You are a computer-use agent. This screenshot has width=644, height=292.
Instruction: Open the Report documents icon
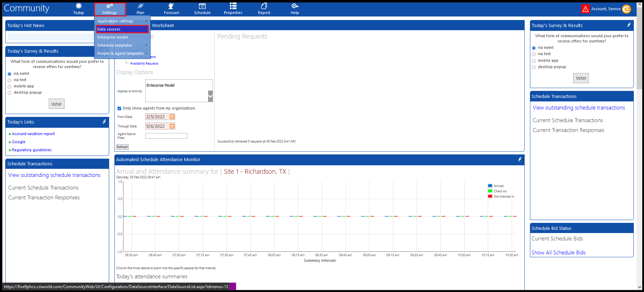point(264,6)
